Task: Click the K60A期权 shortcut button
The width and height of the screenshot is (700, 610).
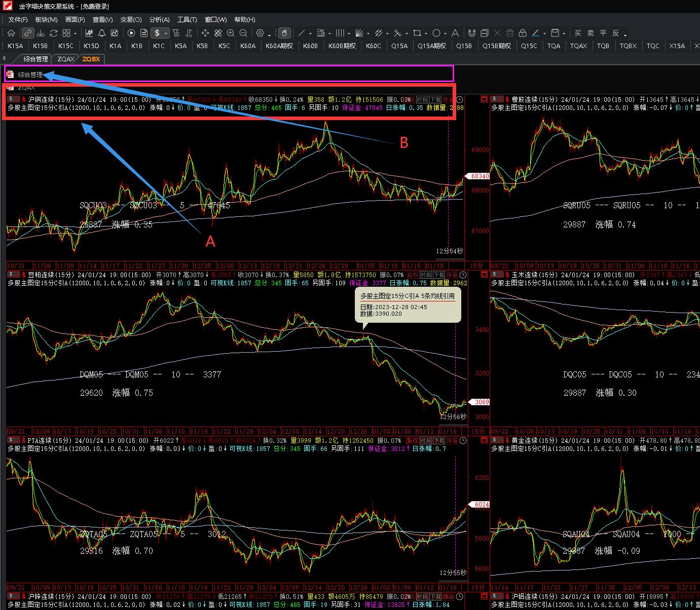Action: [x=280, y=46]
